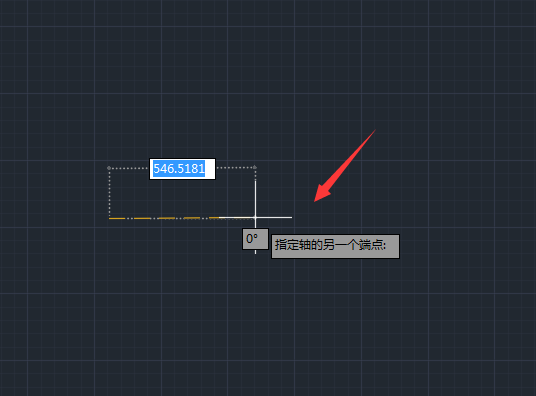Click the 546.5181 dimension input field
Viewport: 536px width, 396px height.
[183, 169]
